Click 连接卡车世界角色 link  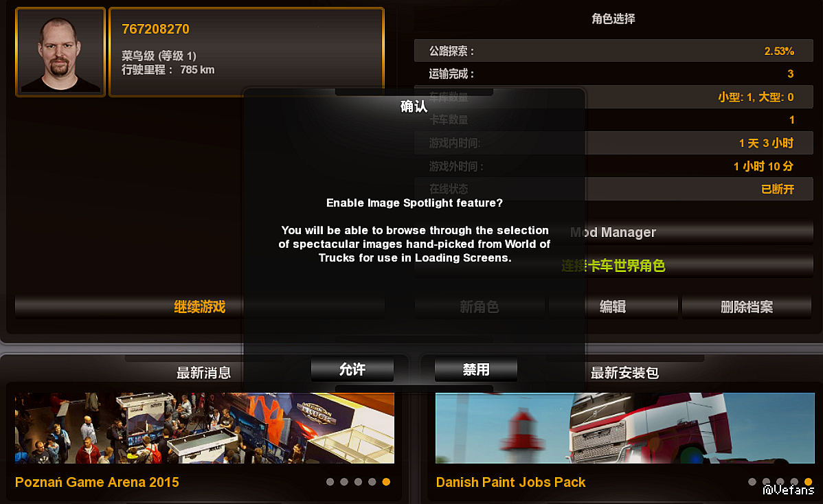tap(613, 266)
